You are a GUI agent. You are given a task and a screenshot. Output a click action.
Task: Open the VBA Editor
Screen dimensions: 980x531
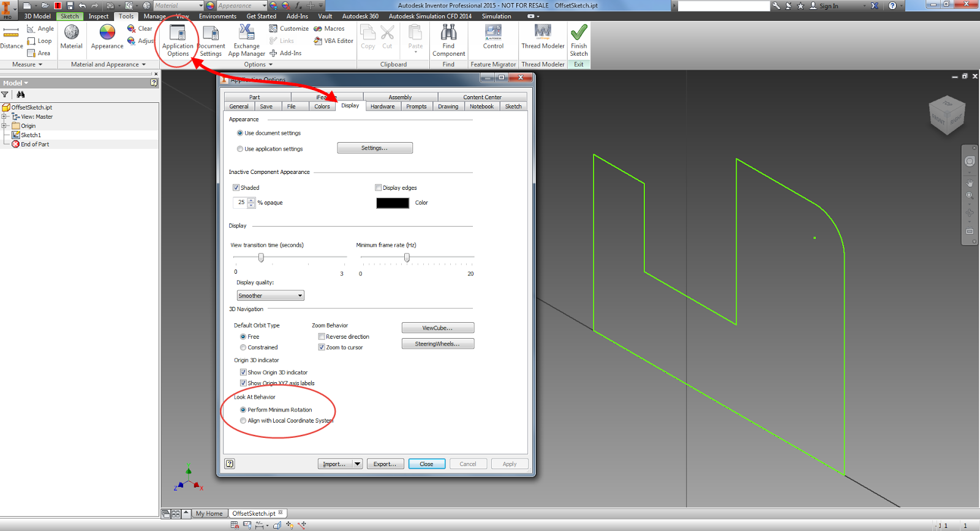(x=333, y=41)
